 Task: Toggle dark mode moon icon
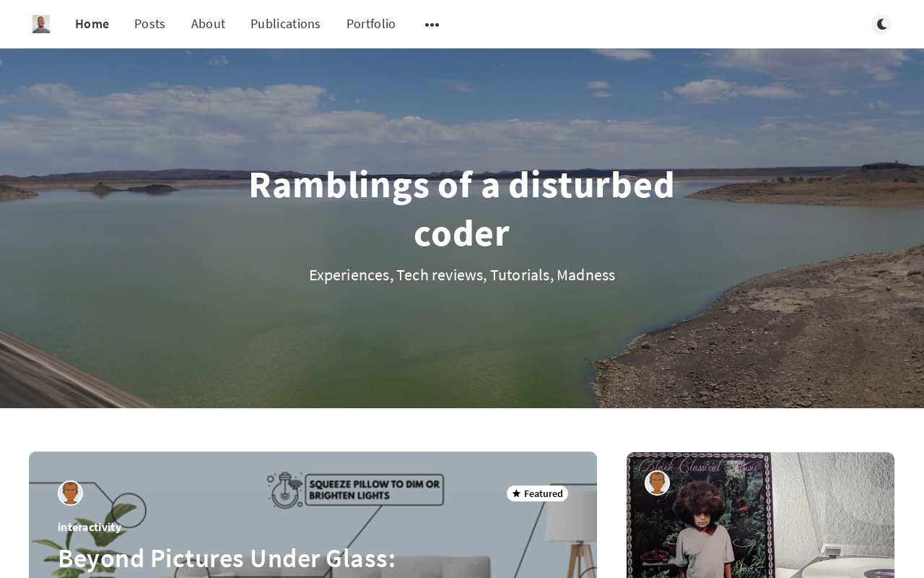pos(881,24)
